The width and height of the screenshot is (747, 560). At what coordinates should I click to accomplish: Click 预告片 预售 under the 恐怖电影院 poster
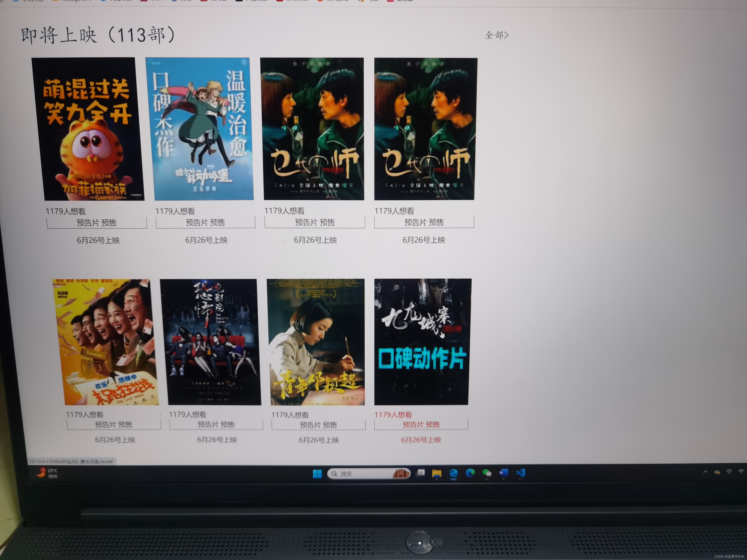tap(216, 425)
